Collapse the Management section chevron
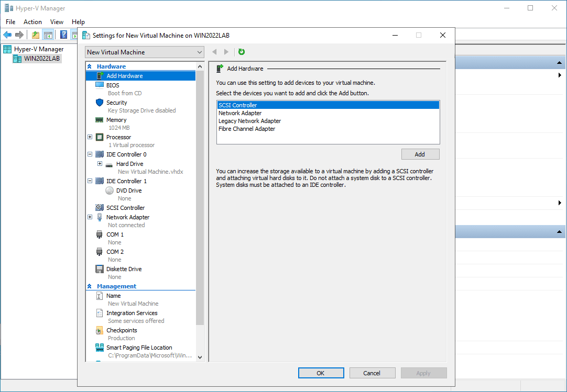Image resolution: width=567 pixels, height=392 pixels. [x=89, y=286]
